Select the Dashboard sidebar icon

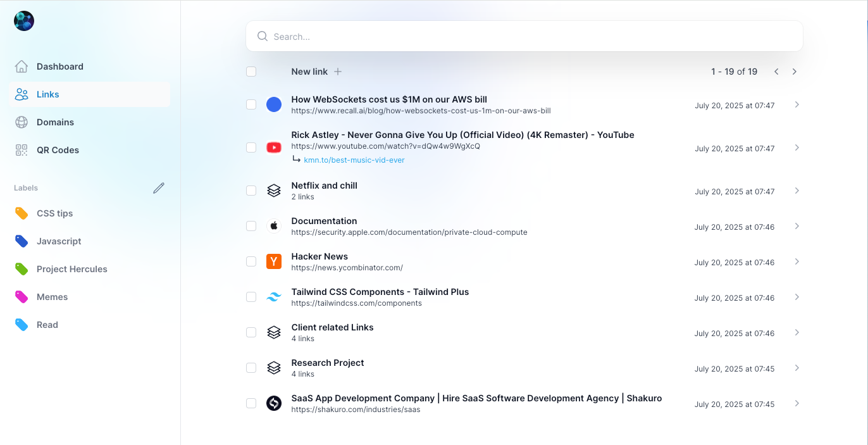[x=22, y=66]
